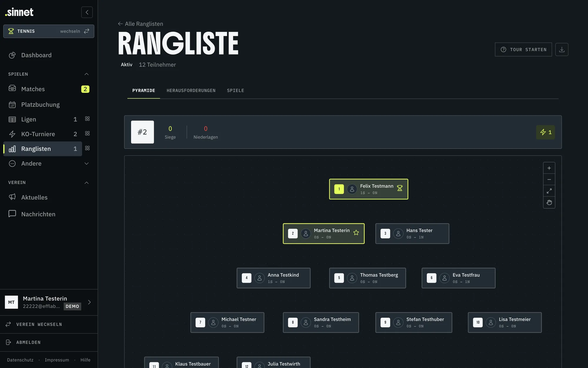Select Eva Testfrau's pyramid card
The height and width of the screenshot is (368, 588).
pyautogui.click(x=458, y=278)
